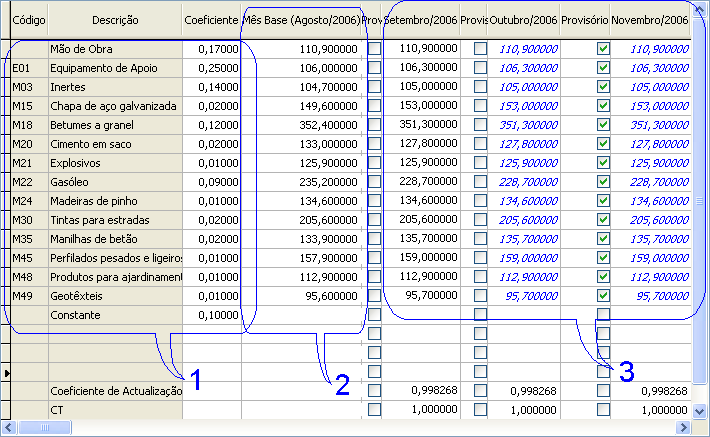Viewport: 710px width, 437px height.
Task: Click the Cimento em saco description cell
Action: pyautogui.click(x=115, y=144)
